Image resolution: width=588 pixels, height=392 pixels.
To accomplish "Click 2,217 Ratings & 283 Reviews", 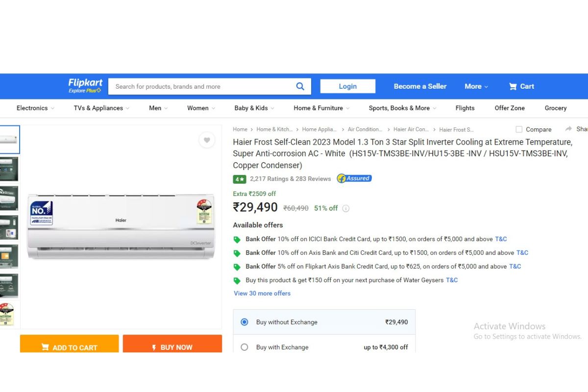I will click(x=291, y=179).
